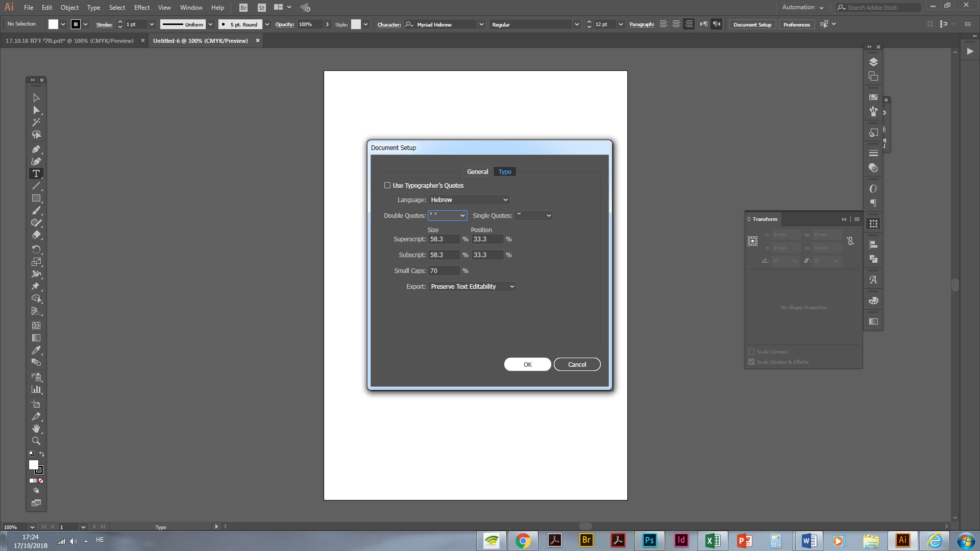Toggle Scale Corners checkbox

tap(751, 352)
